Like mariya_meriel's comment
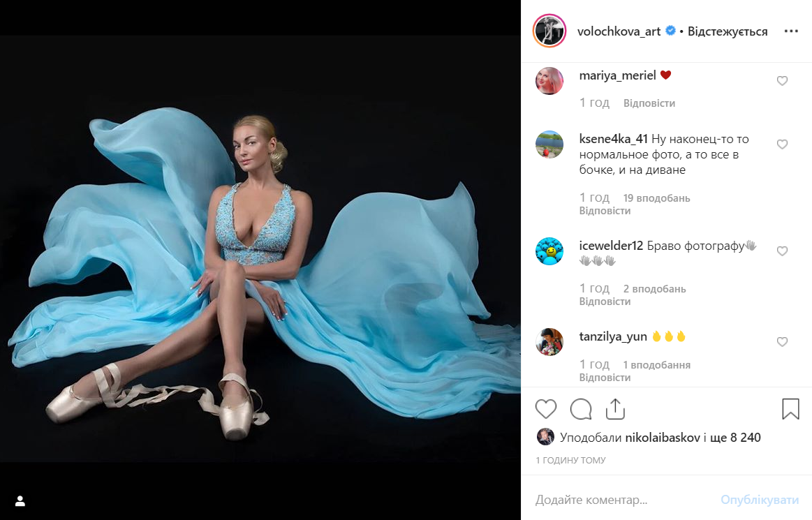The width and height of the screenshot is (812, 520). (x=782, y=81)
